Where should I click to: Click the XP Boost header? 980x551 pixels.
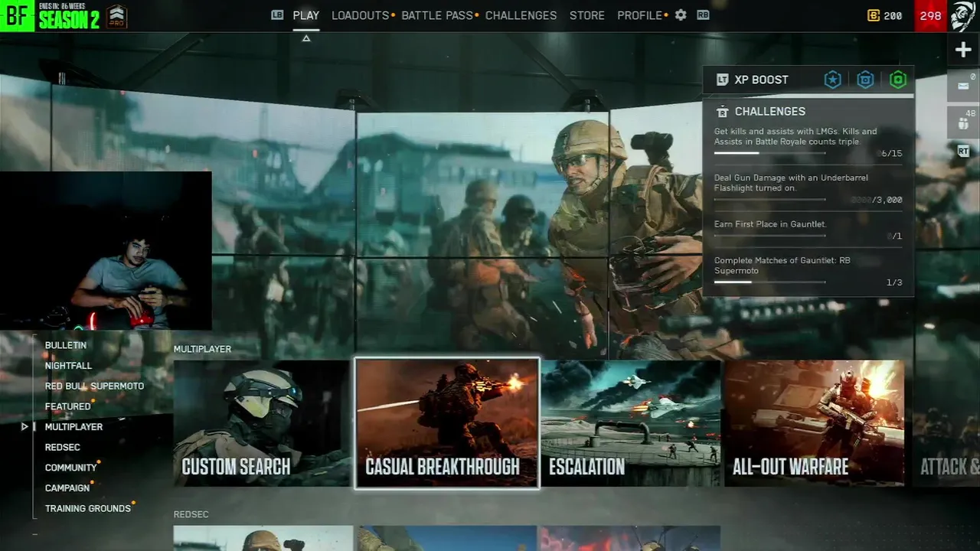761,80
